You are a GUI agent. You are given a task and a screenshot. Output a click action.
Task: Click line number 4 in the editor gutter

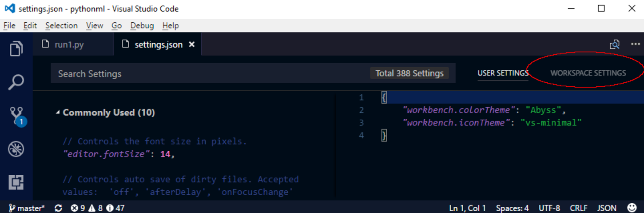pos(361,135)
